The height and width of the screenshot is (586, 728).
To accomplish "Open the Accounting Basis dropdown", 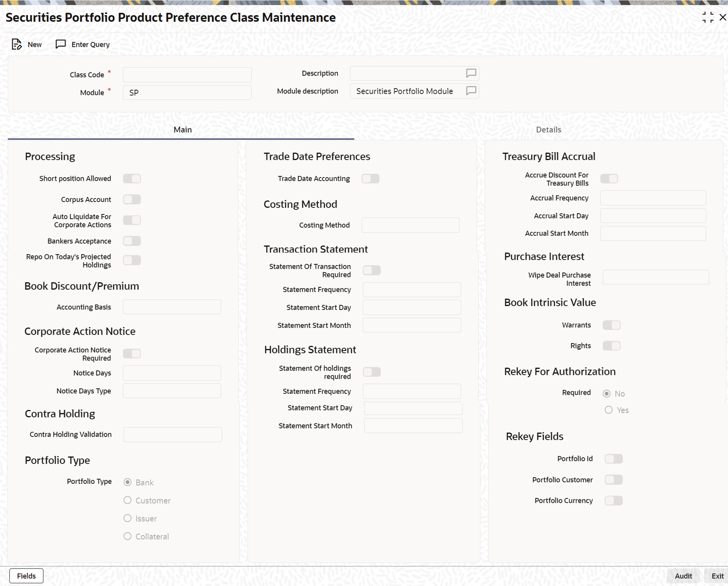I will (172, 307).
